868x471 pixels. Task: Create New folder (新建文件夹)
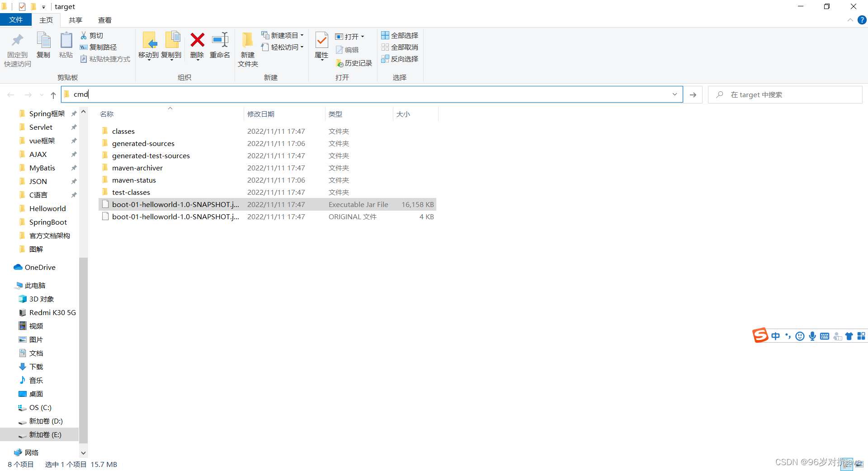248,49
